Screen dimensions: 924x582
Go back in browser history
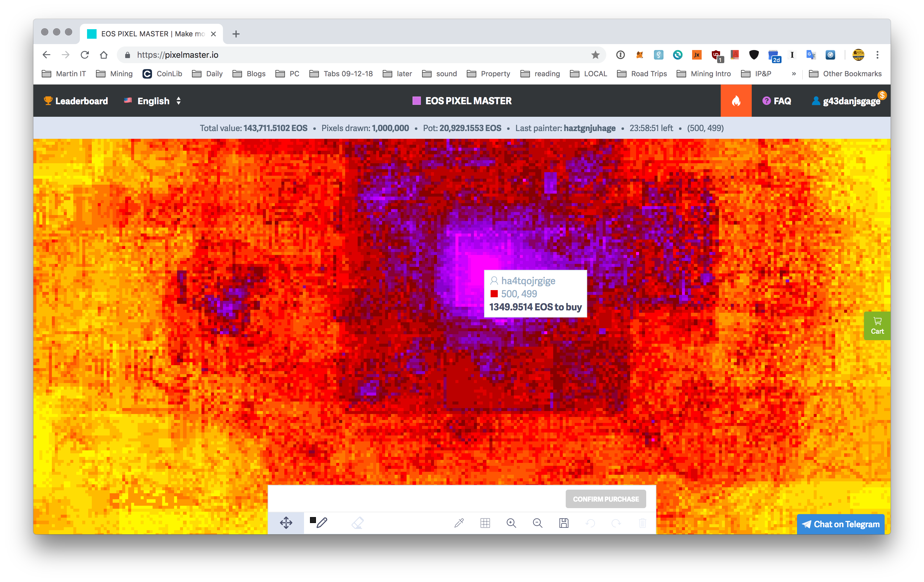point(46,55)
